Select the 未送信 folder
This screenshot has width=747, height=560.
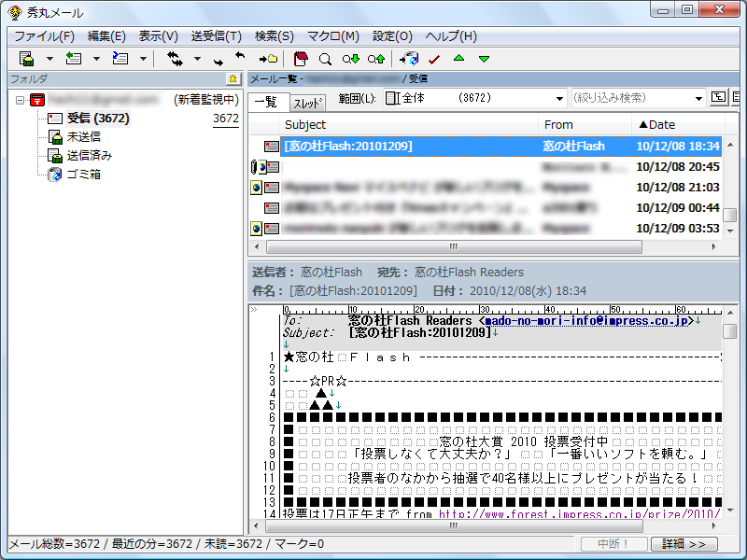click(83, 136)
